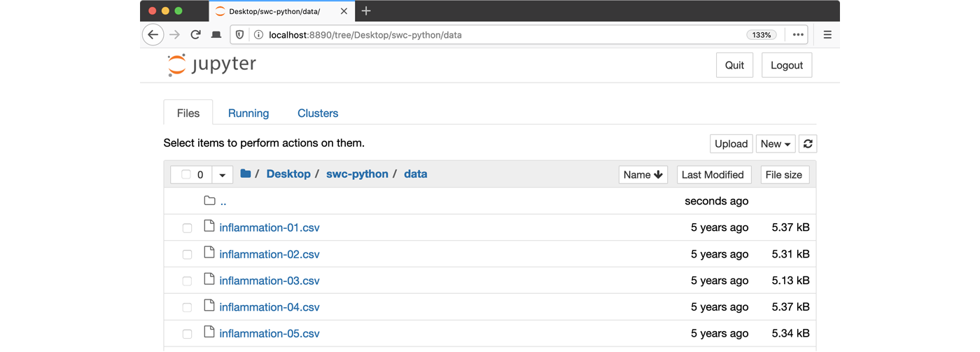Image resolution: width=980 pixels, height=352 pixels.
Task: Toggle the select-all items checkbox
Action: click(186, 174)
